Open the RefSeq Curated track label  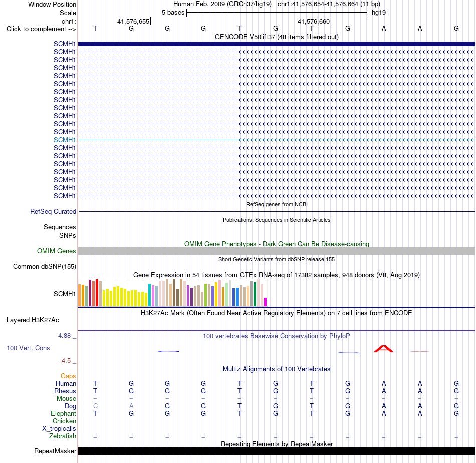tap(53, 211)
